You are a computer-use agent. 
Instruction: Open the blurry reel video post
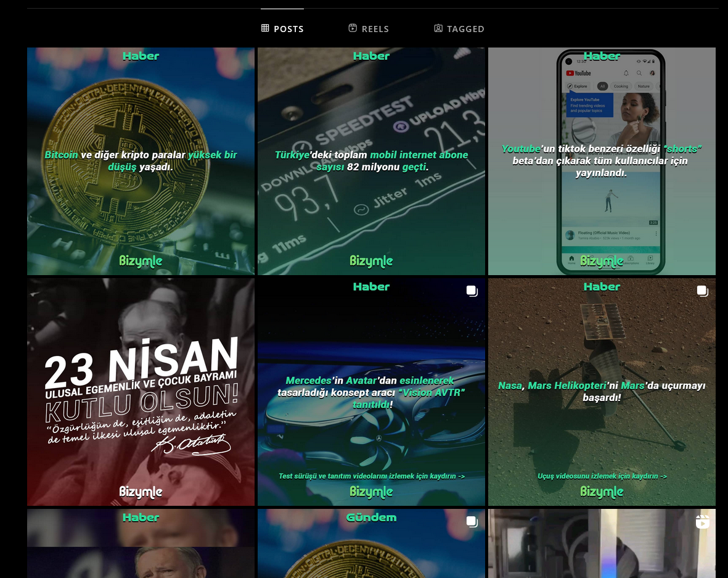click(602, 543)
